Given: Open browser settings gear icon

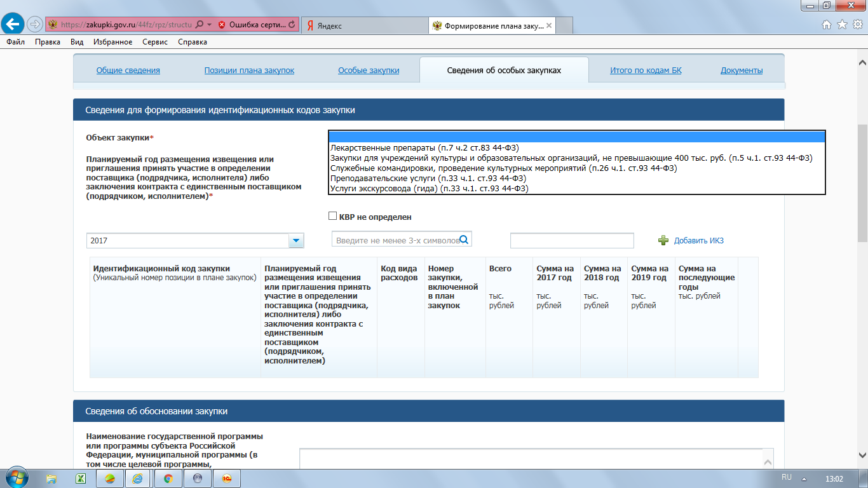Looking at the screenshot, I should (857, 25).
